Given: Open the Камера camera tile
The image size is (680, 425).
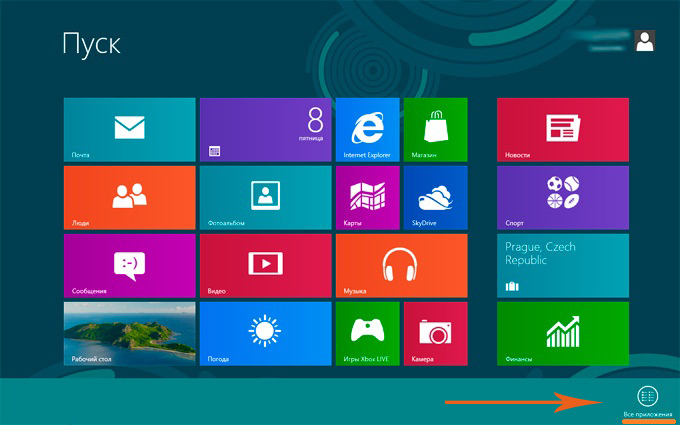Looking at the screenshot, I should 435,334.
